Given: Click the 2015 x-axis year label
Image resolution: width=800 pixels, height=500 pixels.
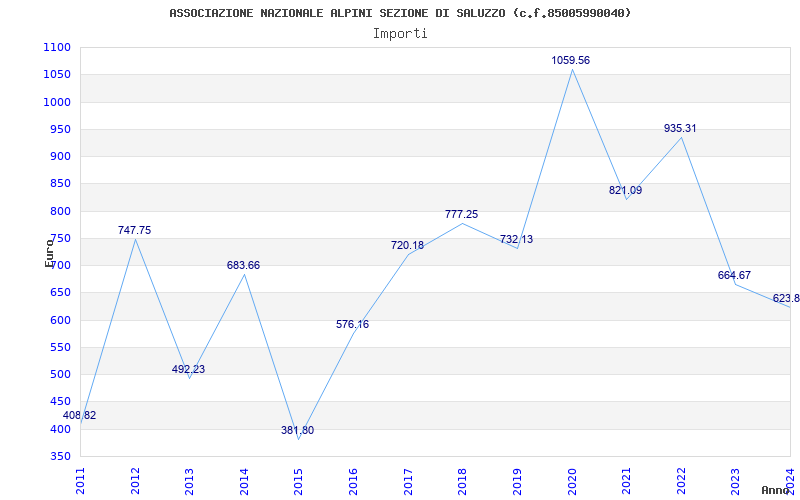Looking at the screenshot, I should [299, 481].
